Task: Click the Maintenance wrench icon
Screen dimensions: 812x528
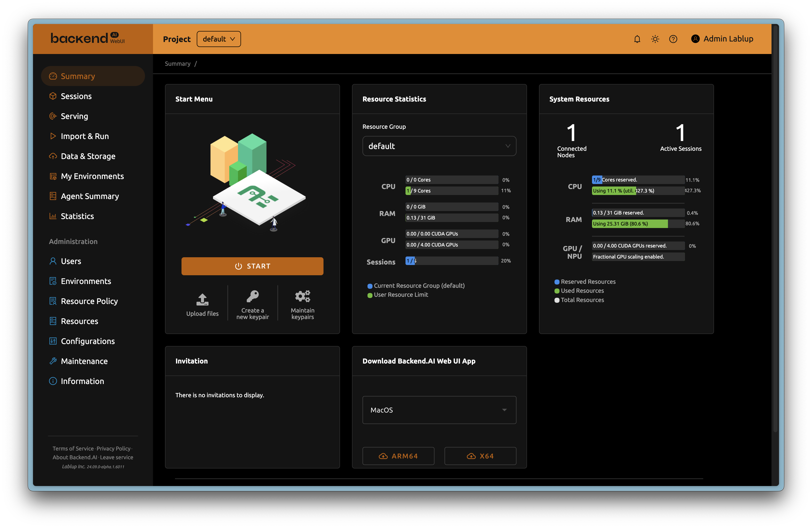Action: coord(53,361)
